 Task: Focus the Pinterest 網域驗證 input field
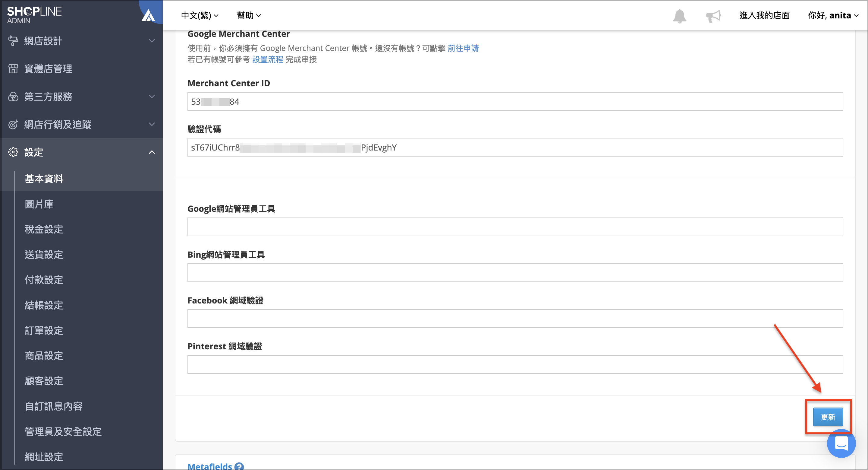pos(515,364)
